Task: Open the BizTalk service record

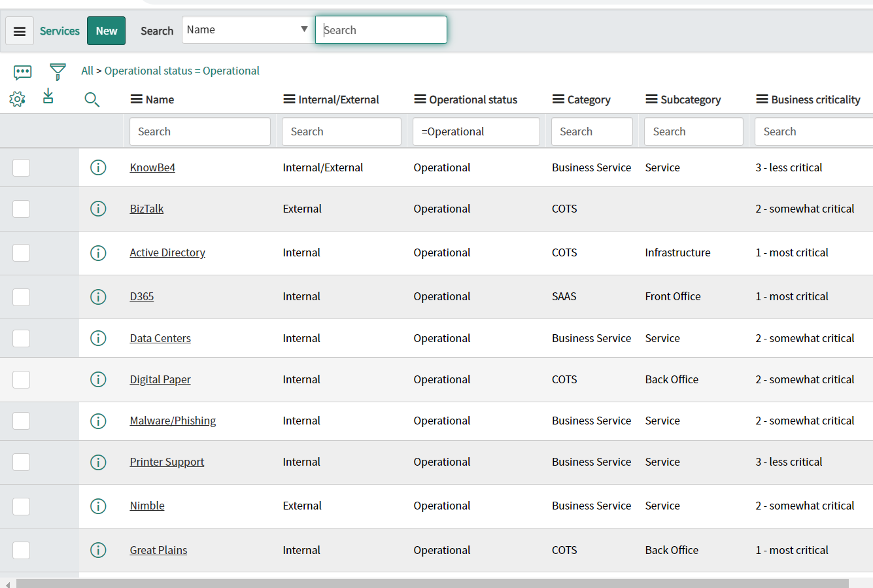Action: tap(146, 209)
